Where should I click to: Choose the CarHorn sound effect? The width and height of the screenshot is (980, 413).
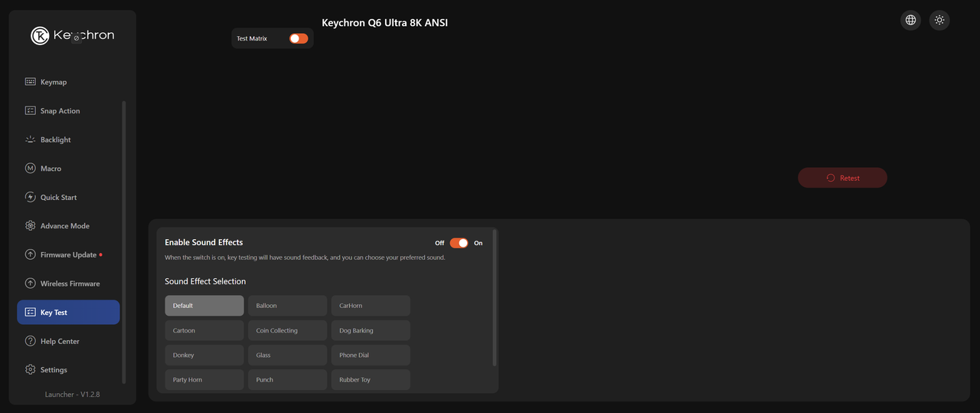371,306
